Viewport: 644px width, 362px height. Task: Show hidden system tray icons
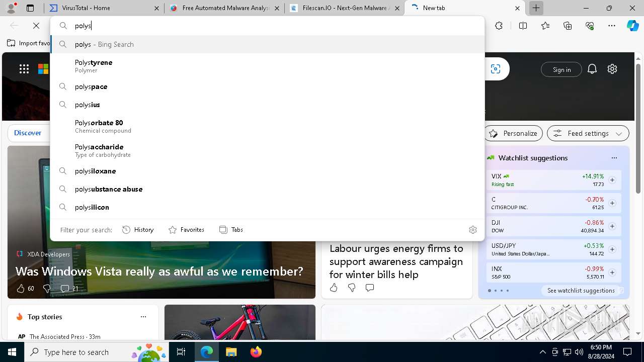542,352
